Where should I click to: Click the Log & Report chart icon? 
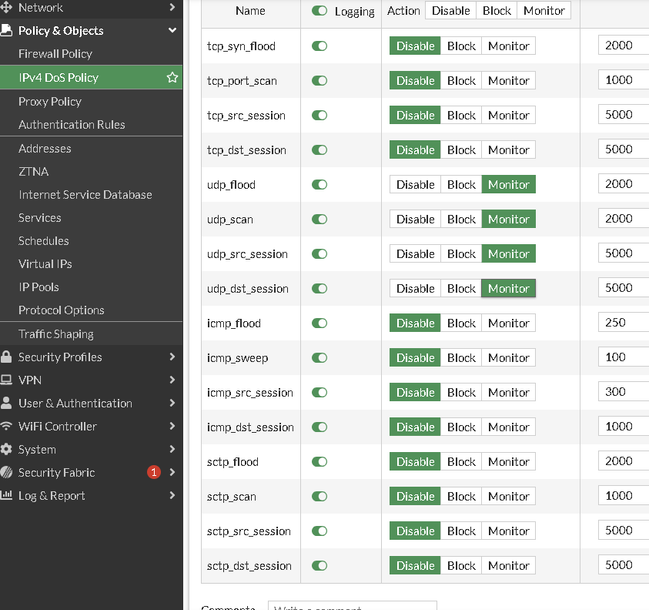(8, 495)
